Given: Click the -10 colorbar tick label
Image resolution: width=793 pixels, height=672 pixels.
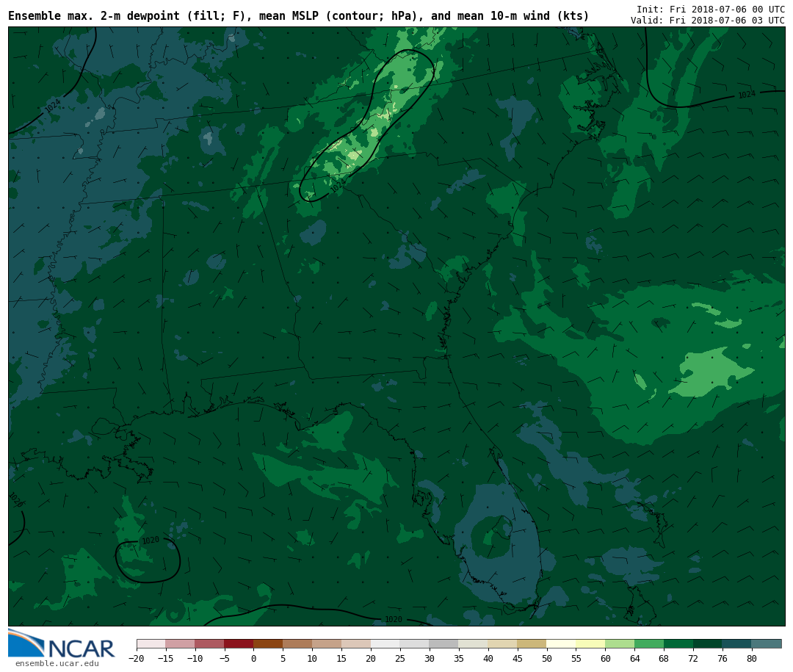Looking at the screenshot, I should click(195, 658).
